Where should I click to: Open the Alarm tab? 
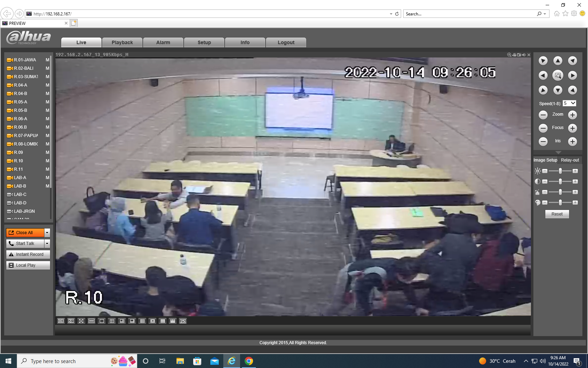tap(163, 42)
